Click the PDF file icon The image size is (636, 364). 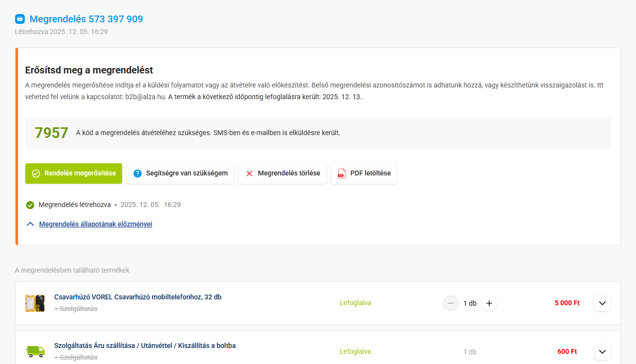pos(342,173)
